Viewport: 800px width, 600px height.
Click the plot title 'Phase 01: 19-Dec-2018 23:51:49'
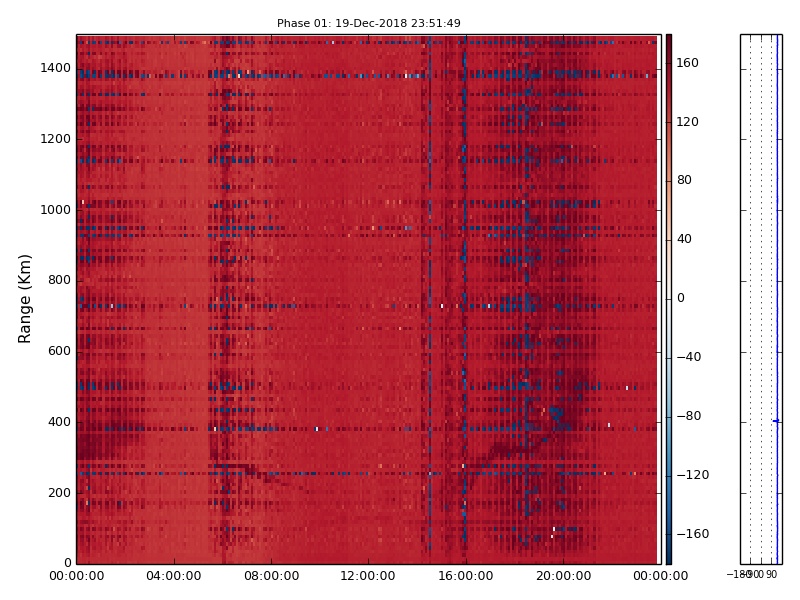368,23
